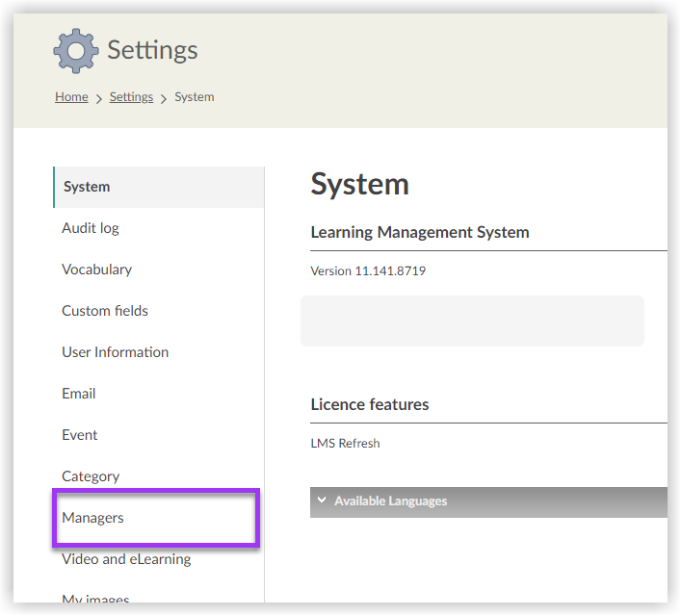The width and height of the screenshot is (681, 616).
Task: Open the Managers settings page
Action: tap(92, 518)
